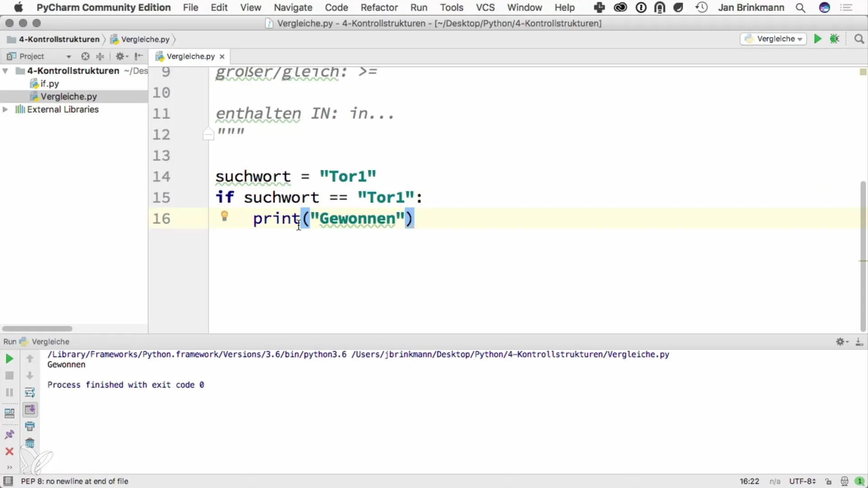Open Run panel settings gear
The height and width of the screenshot is (488, 868).
click(x=842, y=342)
